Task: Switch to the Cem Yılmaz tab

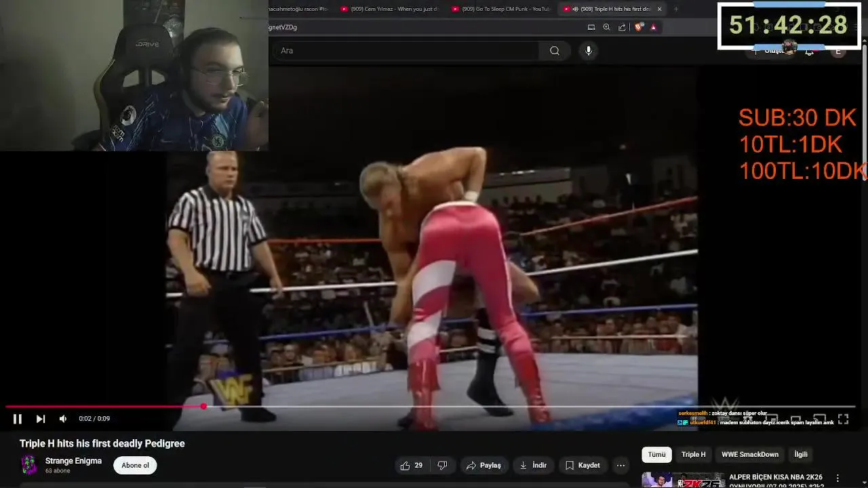Action: 389,9
